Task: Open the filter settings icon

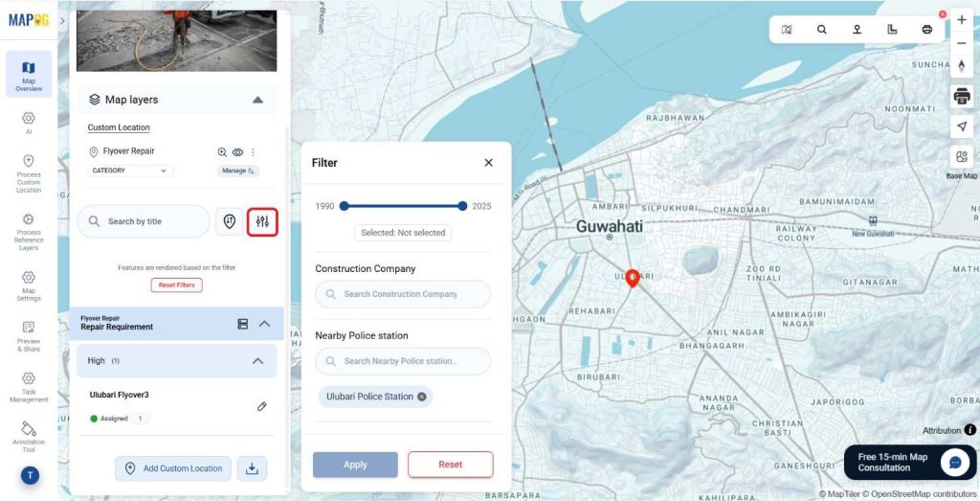Action: pyautogui.click(x=262, y=222)
